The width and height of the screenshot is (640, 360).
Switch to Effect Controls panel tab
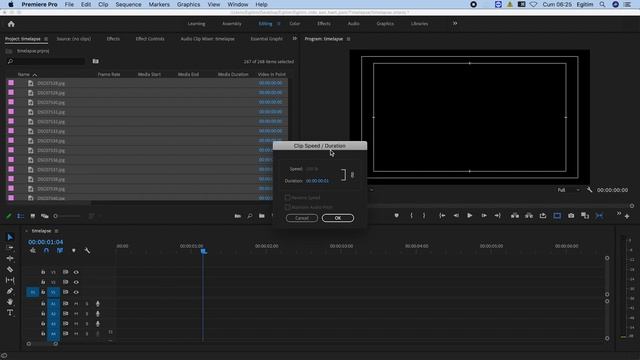150,39
